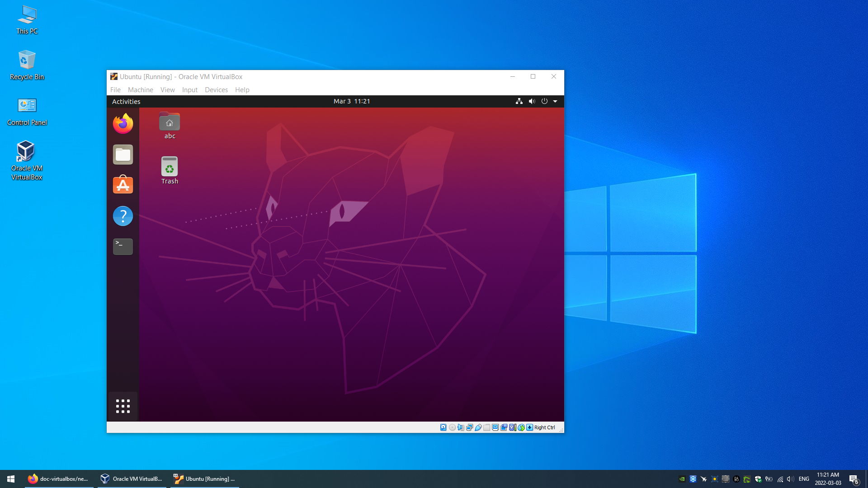
Task: Open the Files manager icon in dock
Action: click(x=123, y=155)
